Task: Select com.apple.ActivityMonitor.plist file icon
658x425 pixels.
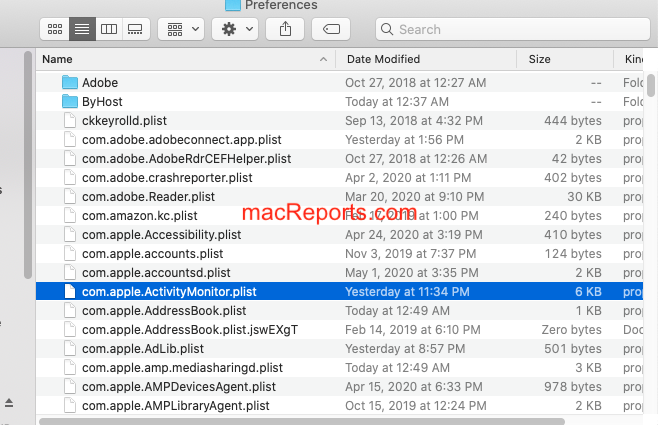Action: pyautogui.click(x=70, y=292)
